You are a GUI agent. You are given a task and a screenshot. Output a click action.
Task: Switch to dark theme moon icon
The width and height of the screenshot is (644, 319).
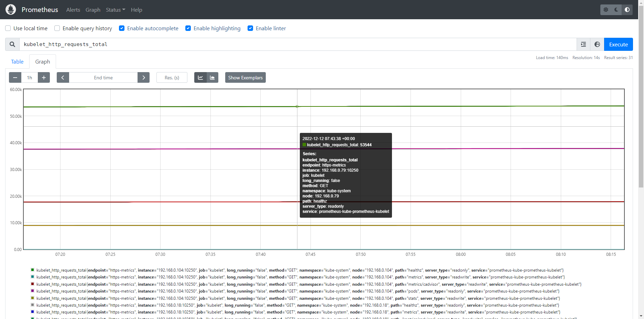[616, 10]
